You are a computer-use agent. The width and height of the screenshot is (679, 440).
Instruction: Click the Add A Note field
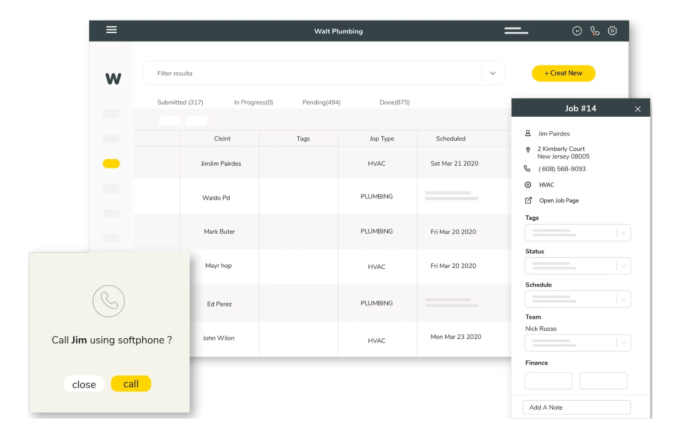click(x=577, y=407)
